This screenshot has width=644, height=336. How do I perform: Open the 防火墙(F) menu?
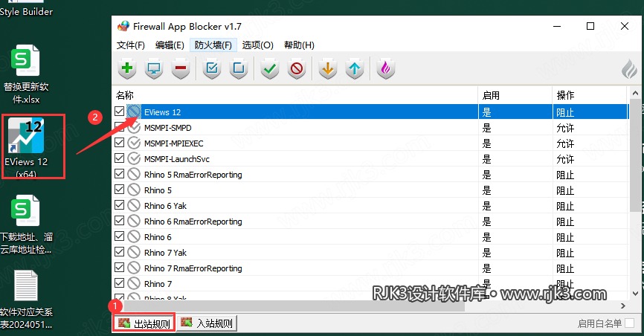[x=213, y=45]
